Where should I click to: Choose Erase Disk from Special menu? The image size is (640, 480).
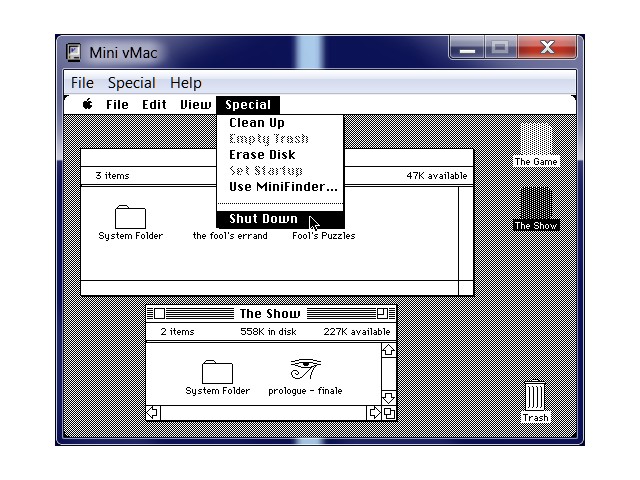[x=280, y=155]
